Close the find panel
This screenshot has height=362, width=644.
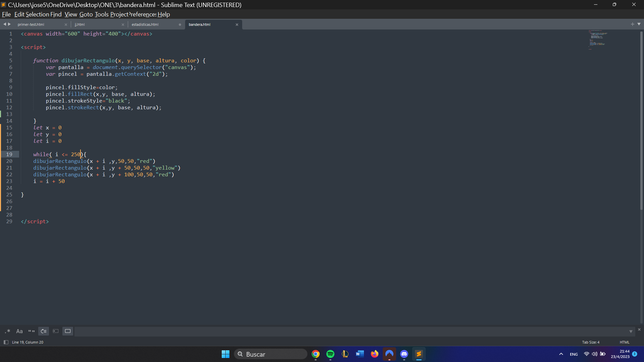639,329
